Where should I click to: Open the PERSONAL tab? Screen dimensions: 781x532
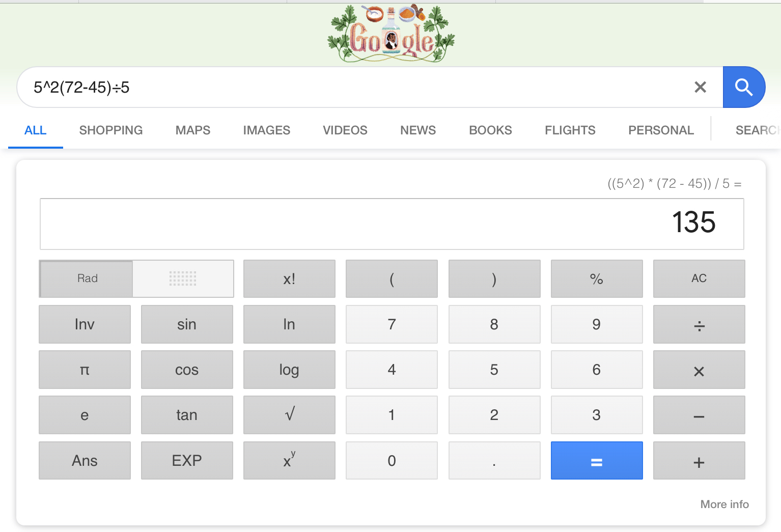(x=661, y=130)
